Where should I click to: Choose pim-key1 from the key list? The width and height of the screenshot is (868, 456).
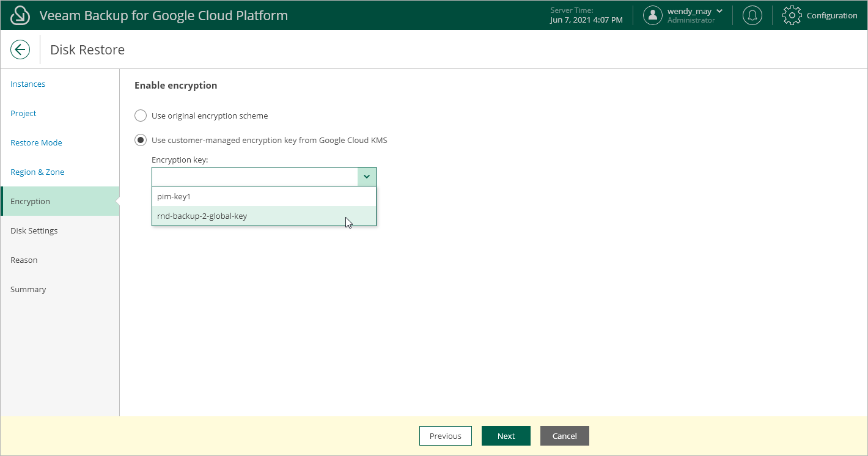264,196
